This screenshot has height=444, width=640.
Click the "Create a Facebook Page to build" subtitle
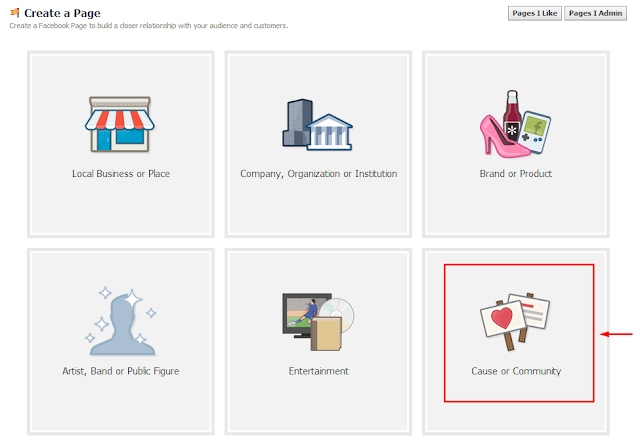149,26
